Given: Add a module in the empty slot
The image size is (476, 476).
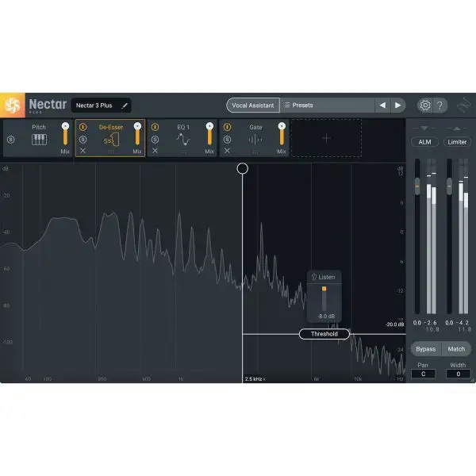Looking at the screenshot, I should point(326,138).
